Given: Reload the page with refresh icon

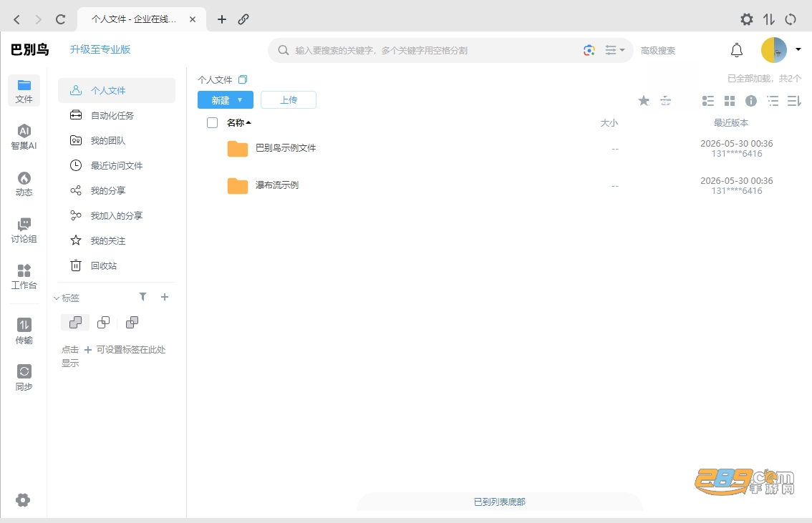Looking at the screenshot, I should pyautogui.click(x=61, y=19).
